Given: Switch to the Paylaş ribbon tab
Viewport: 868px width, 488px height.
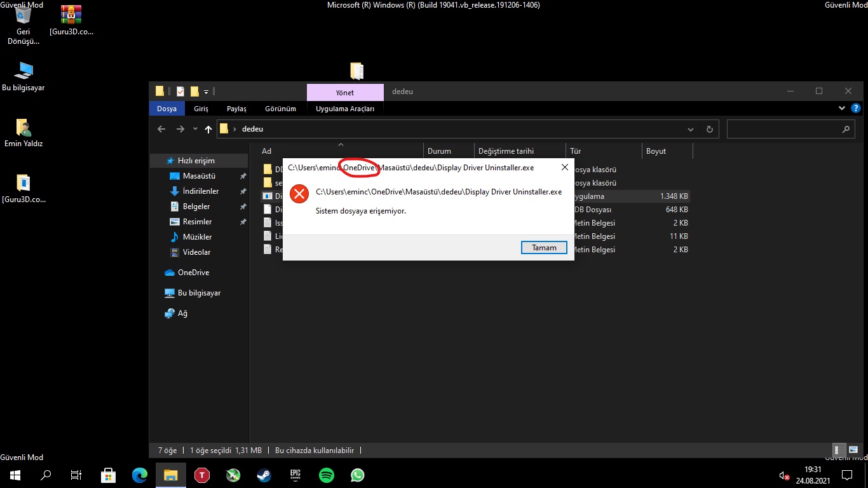Looking at the screenshot, I should pos(236,109).
